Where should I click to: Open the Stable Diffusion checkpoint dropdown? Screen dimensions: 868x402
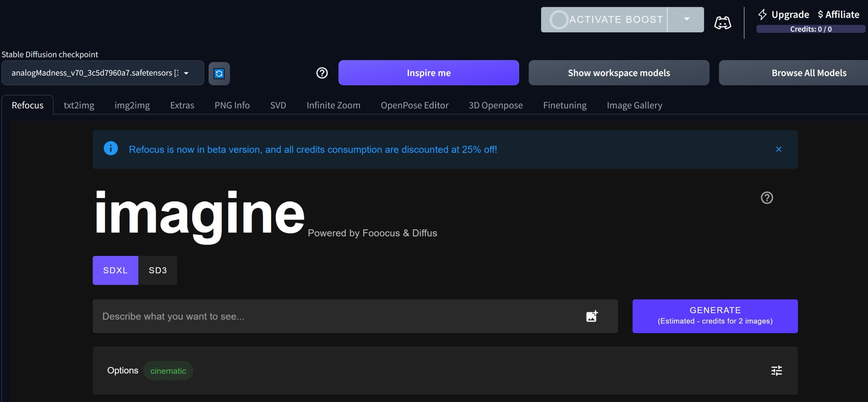point(103,73)
